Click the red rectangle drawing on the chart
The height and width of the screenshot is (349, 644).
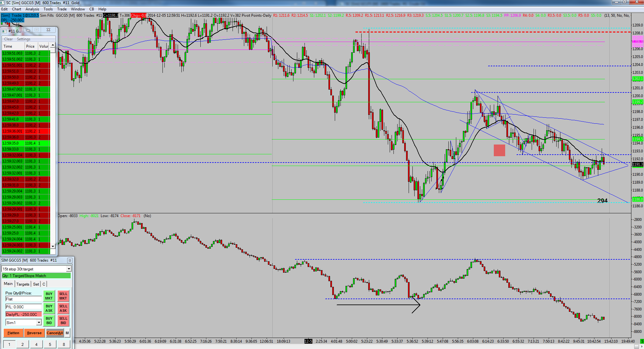[499, 150]
